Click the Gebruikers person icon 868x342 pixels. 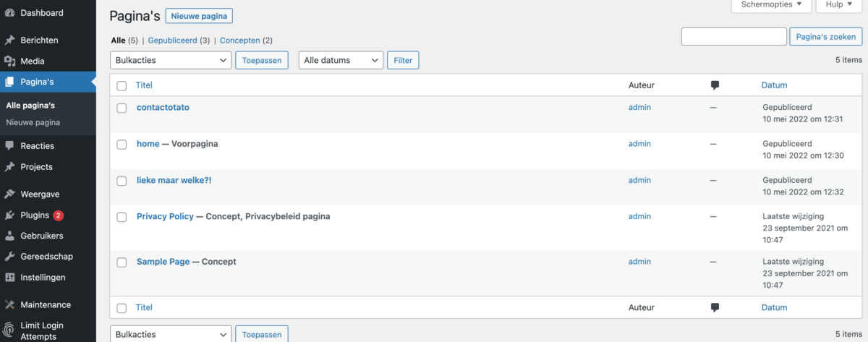[x=9, y=236]
